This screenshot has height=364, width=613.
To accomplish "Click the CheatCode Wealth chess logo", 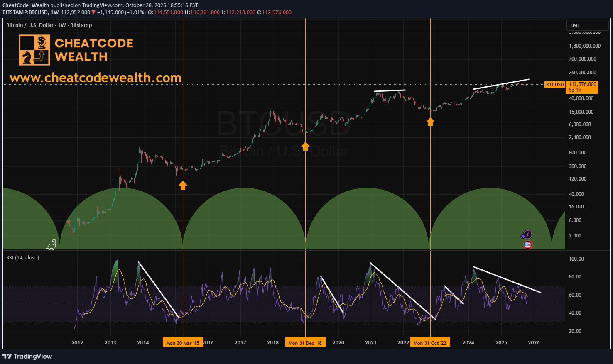I will click(x=33, y=50).
